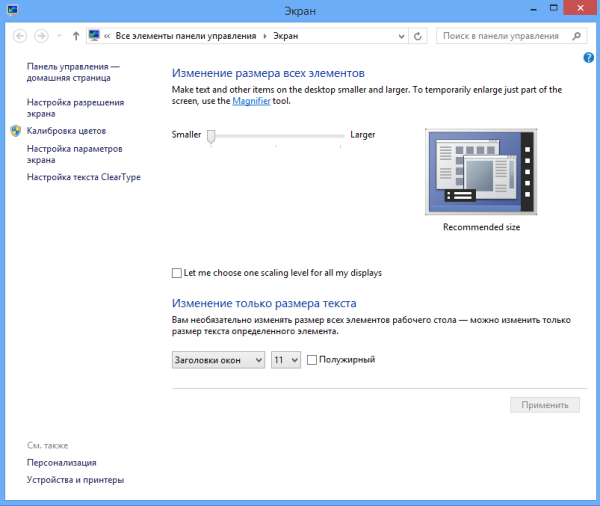Enable one scaling level for all displays
This screenshot has height=506, width=600.
coord(177,273)
